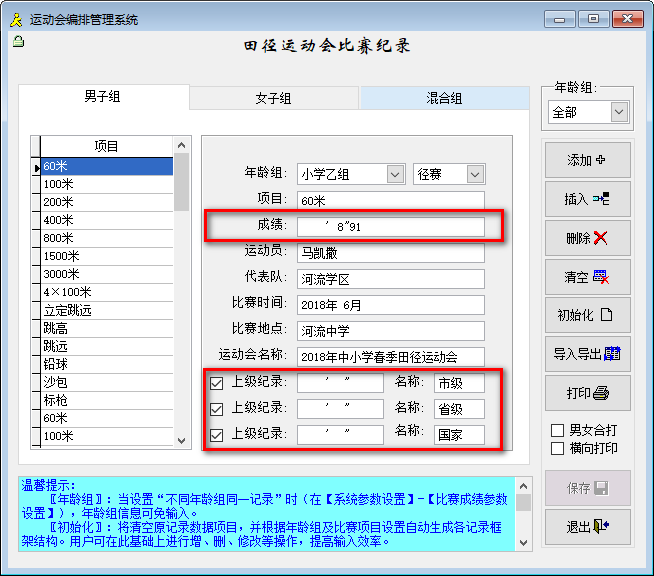
Task: Switch to the 女子组 tab
Action: click(273, 98)
